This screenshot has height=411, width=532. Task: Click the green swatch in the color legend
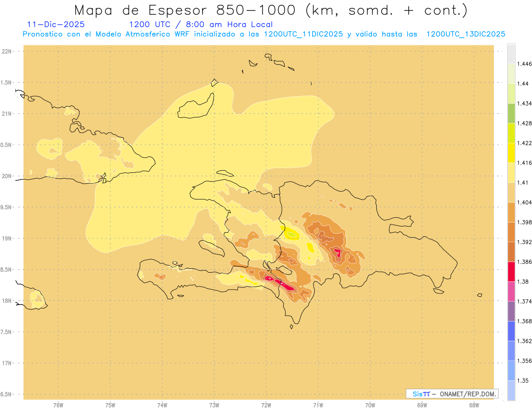[x=511, y=113]
